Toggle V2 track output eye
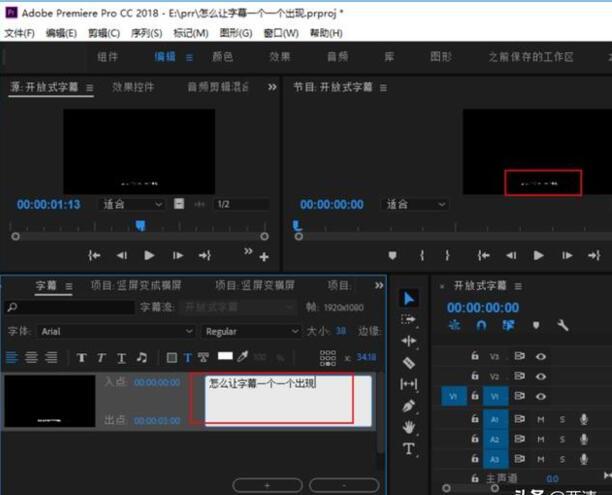 coord(541,376)
